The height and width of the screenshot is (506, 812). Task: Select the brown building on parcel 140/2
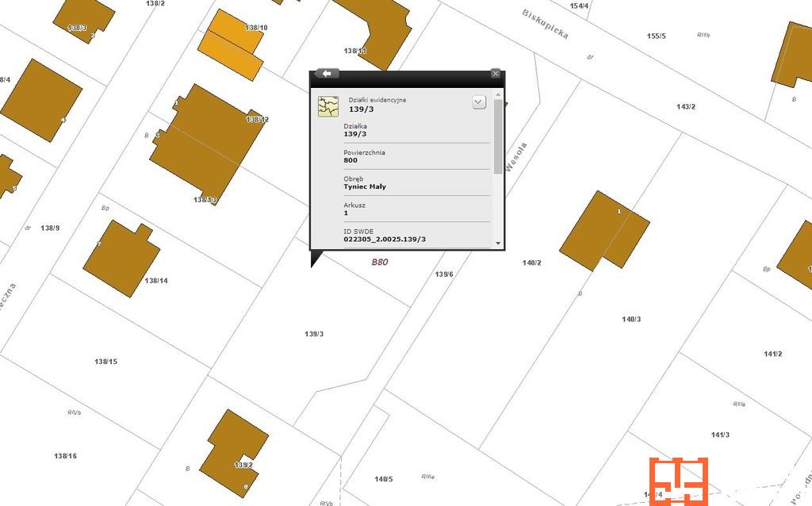pyautogui.click(x=604, y=231)
